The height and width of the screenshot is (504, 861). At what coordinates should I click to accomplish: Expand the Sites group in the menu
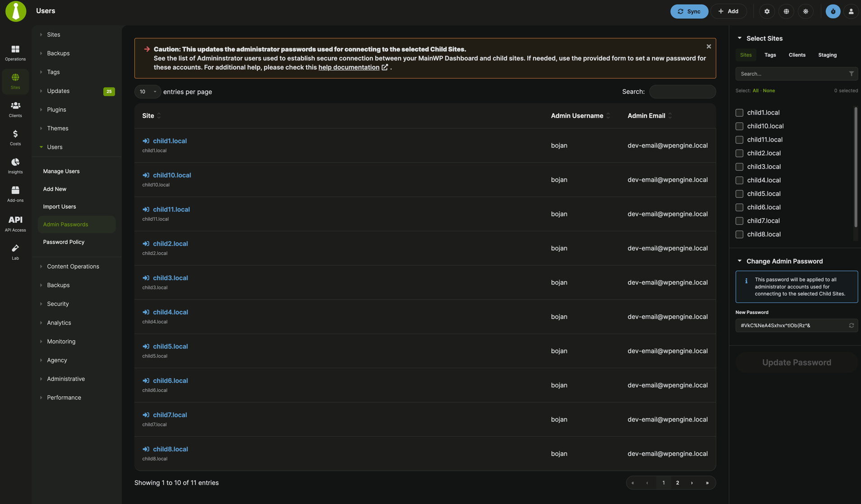[54, 34]
